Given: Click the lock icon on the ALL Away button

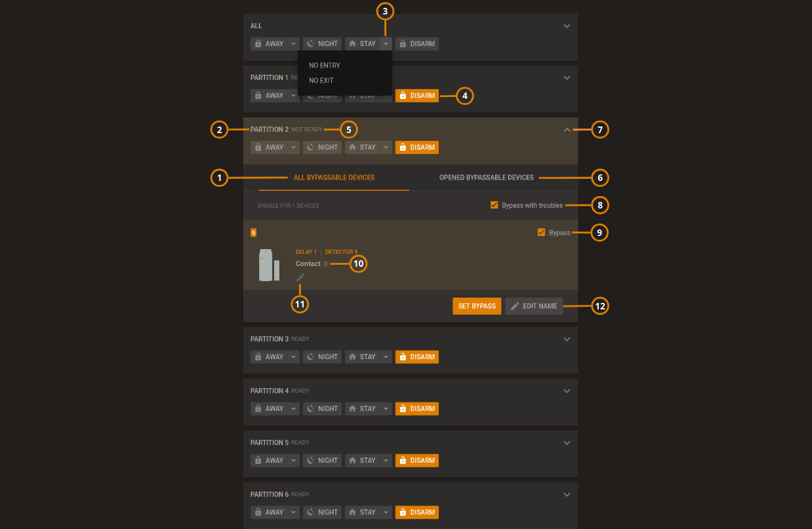Looking at the screenshot, I should pos(258,43).
